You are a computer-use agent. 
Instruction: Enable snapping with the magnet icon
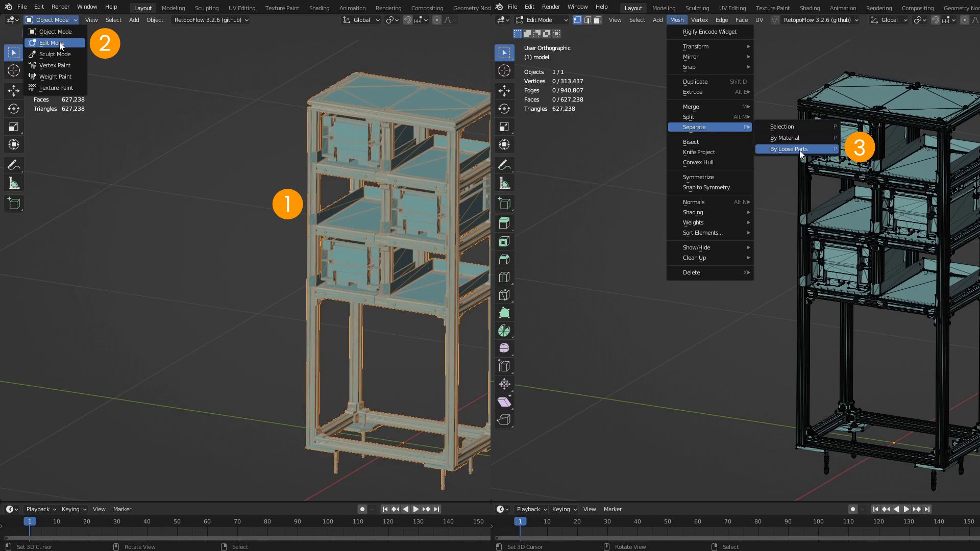pyautogui.click(x=936, y=20)
